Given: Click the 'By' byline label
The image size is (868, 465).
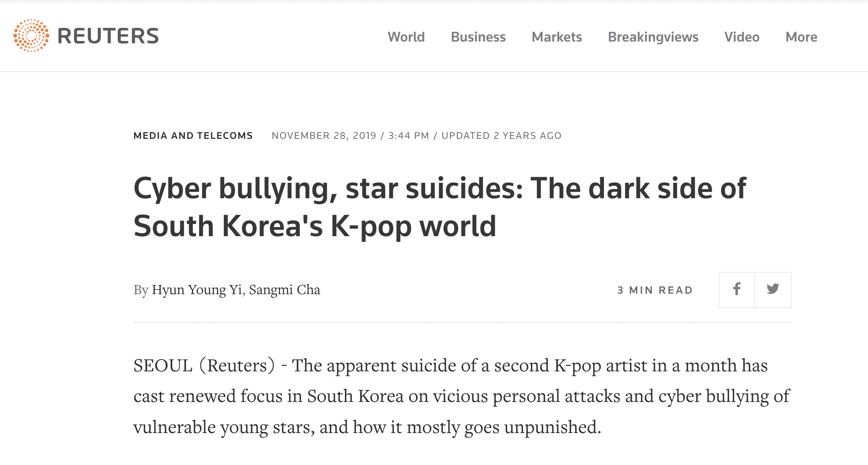Looking at the screenshot, I should (x=141, y=290).
